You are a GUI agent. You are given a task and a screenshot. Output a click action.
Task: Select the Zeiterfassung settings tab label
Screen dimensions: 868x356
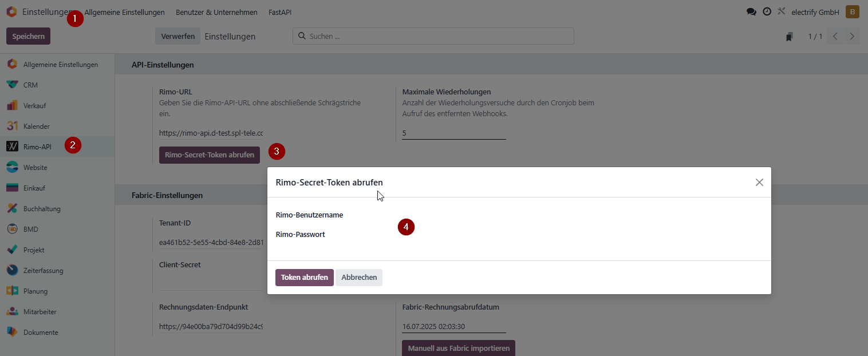tap(43, 271)
